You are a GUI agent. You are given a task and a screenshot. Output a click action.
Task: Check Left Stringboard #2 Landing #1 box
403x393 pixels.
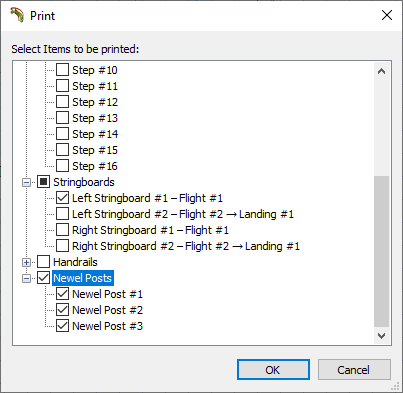[62, 214]
